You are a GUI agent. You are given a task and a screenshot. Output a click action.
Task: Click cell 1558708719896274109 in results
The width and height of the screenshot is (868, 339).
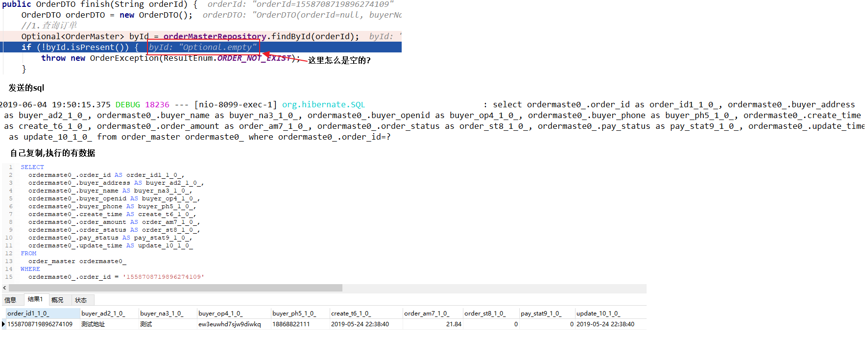[x=43, y=324]
